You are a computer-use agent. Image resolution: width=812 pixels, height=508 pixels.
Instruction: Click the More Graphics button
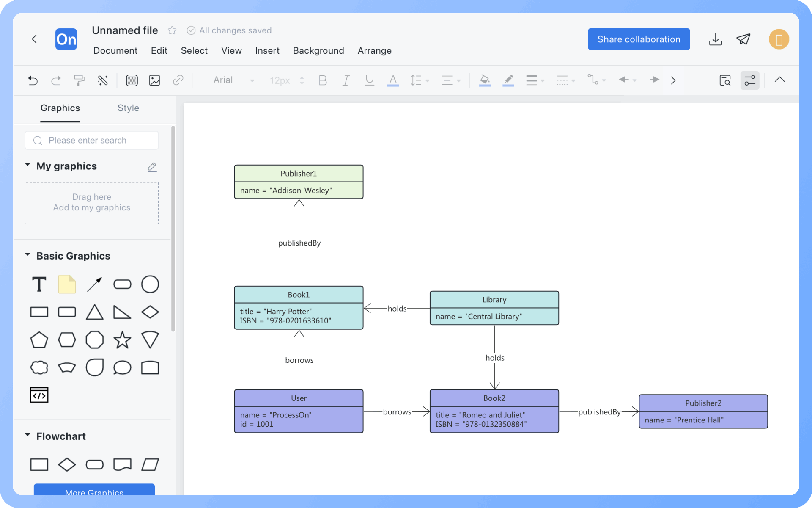[x=94, y=490]
